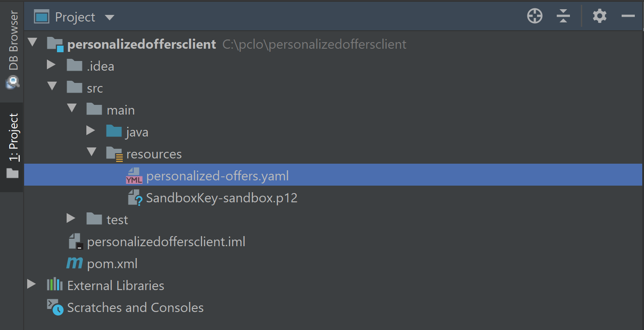The image size is (644, 330).
Task: Select the personalized-offers.yaml file
Action: coord(217,176)
